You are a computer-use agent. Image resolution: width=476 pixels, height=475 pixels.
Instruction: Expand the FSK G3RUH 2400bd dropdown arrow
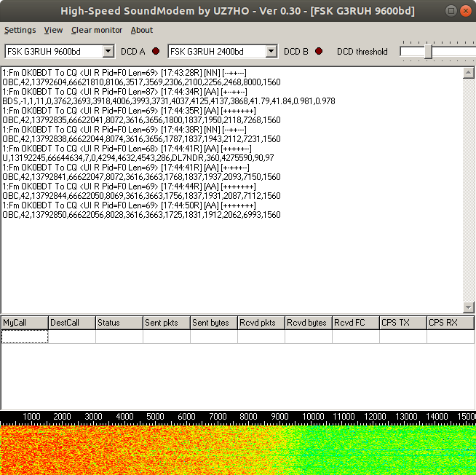(x=271, y=51)
